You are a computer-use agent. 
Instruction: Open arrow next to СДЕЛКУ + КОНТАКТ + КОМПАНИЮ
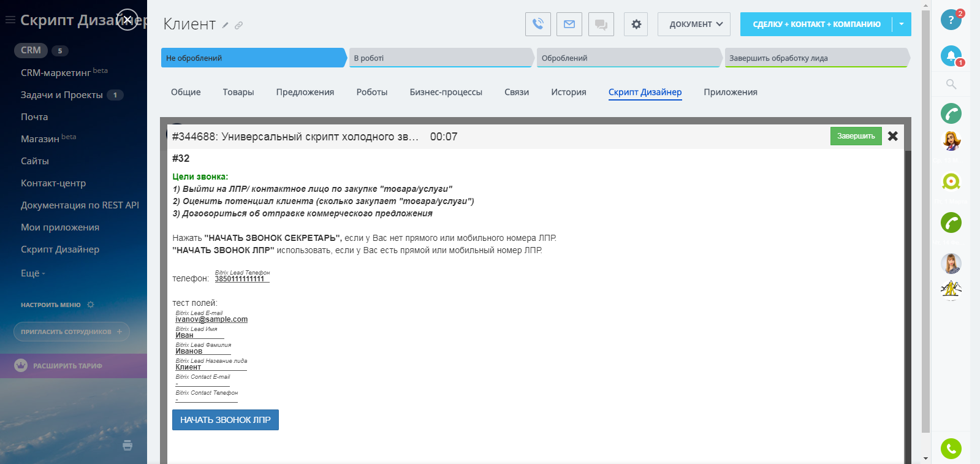tap(901, 25)
